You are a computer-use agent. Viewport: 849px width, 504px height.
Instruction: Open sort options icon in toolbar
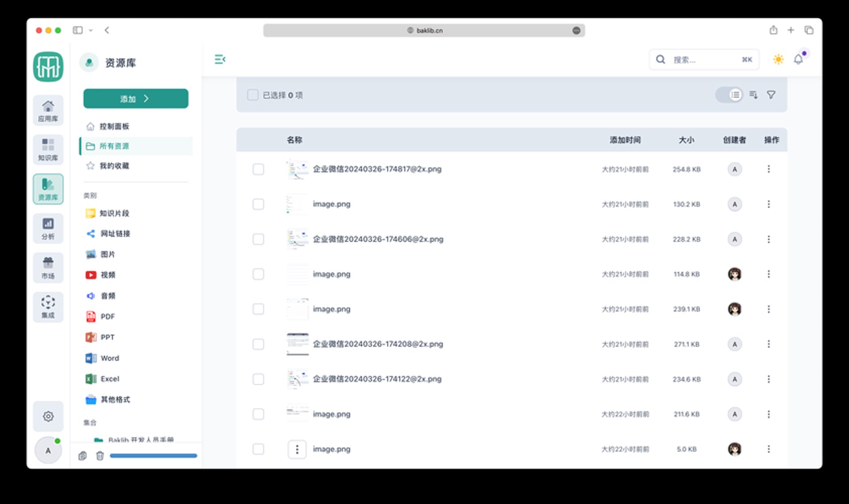[753, 95]
